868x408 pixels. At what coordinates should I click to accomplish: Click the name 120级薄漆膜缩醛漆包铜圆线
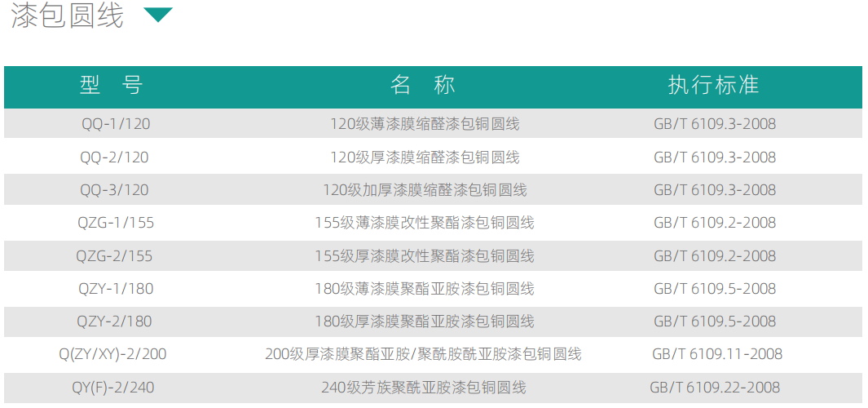click(424, 124)
